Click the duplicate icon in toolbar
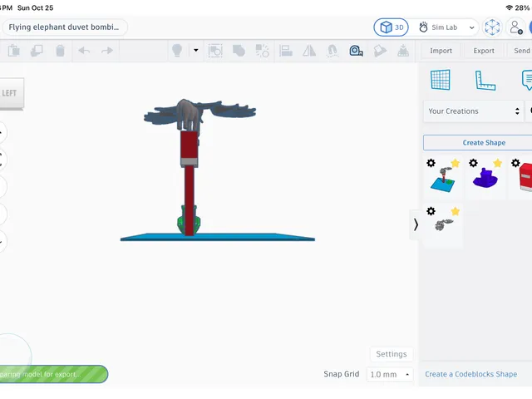532x399 pixels. 37,51
